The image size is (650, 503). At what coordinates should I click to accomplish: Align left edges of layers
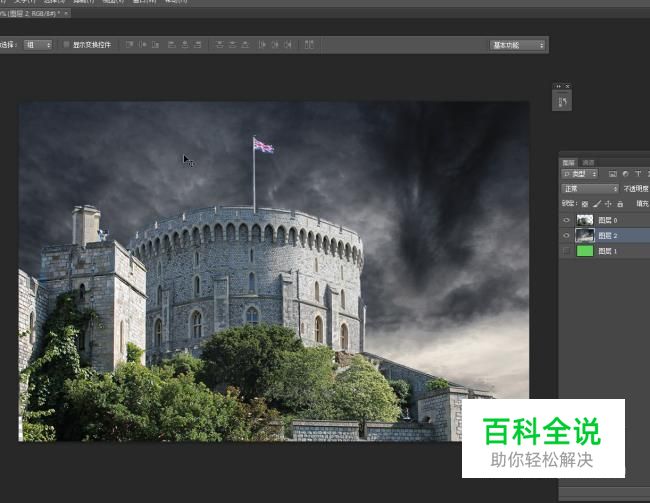172,44
